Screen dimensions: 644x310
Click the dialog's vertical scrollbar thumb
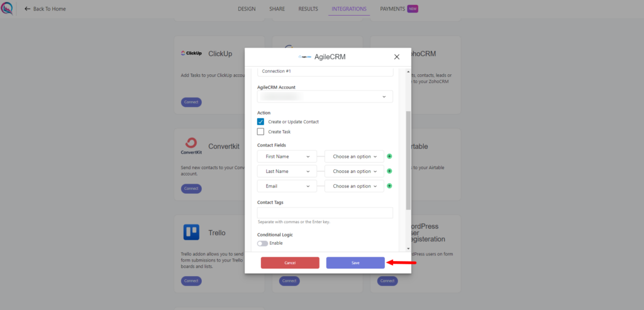tap(408, 160)
